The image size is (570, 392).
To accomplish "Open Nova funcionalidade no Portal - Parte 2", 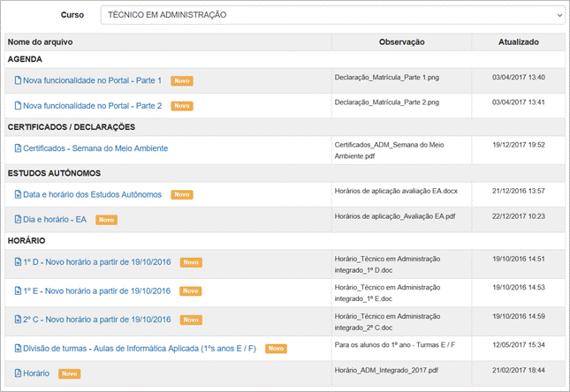I will pos(92,106).
